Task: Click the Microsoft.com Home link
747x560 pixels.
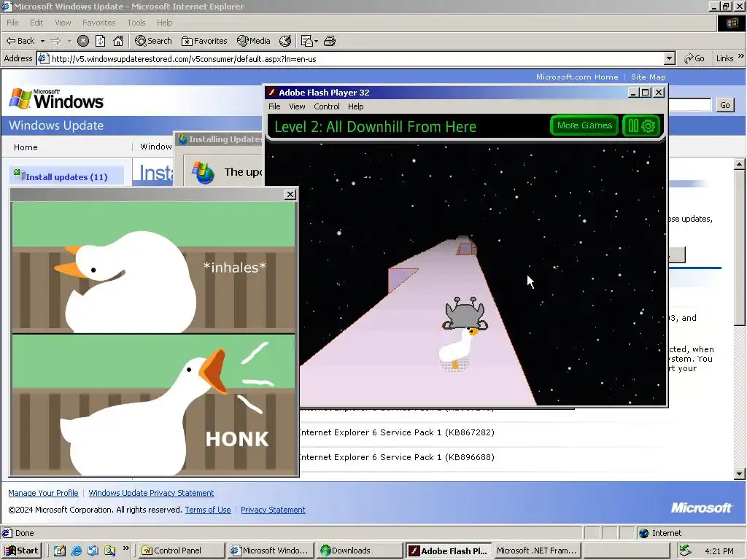Action: [577, 77]
